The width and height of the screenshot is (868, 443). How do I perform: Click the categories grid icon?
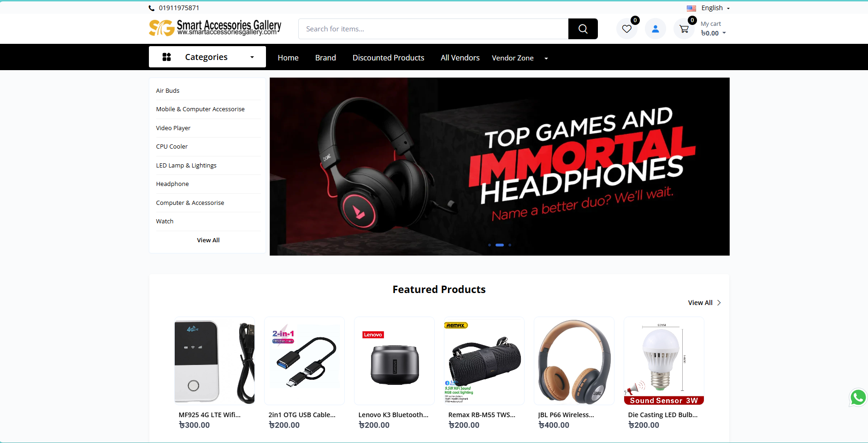click(x=167, y=57)
